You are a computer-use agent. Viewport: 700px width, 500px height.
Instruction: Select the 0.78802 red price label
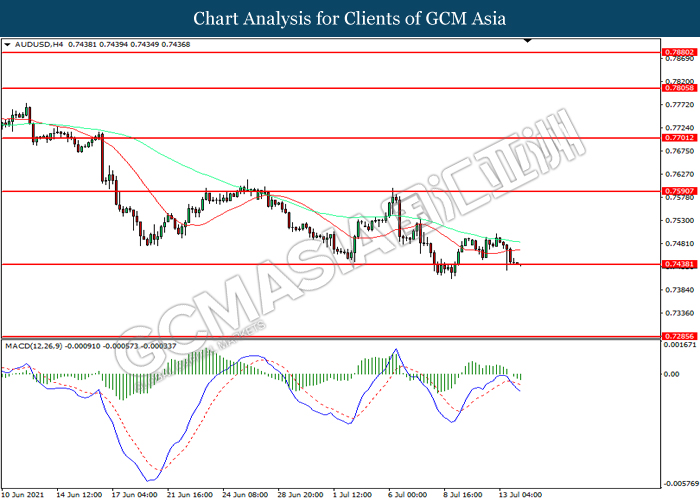[x=677, y=50]
